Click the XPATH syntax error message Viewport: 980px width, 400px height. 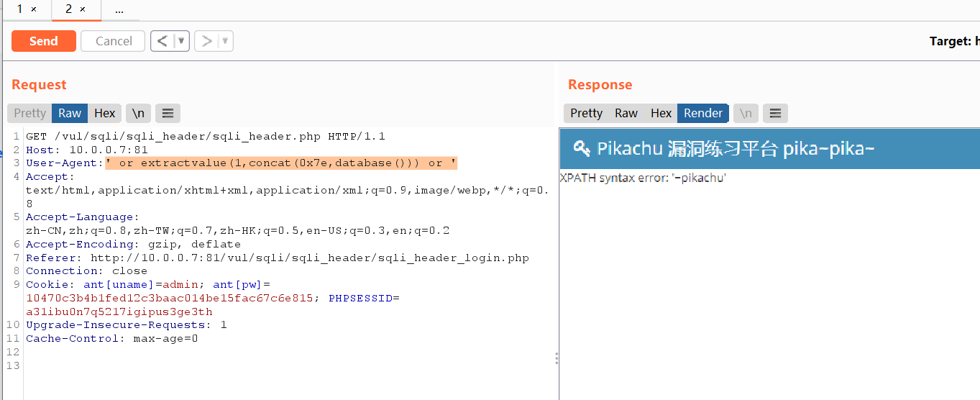[643, 178]
